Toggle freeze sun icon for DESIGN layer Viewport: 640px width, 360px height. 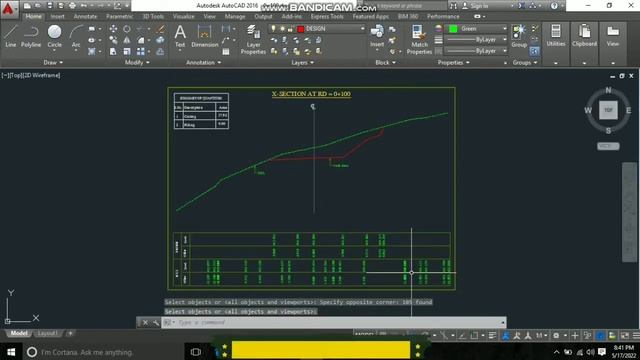(282, 29)
